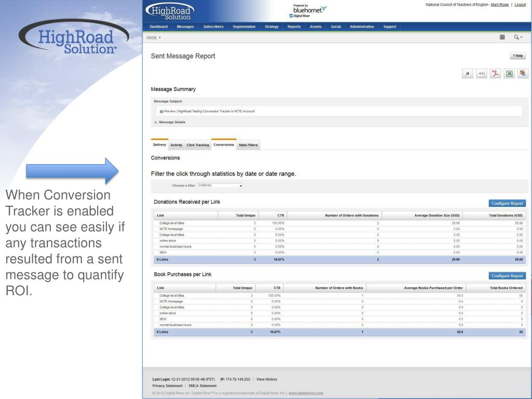Click 6 Links total row in donations table
This screenshot has width=532, height=399.
(x=340, y=260)
